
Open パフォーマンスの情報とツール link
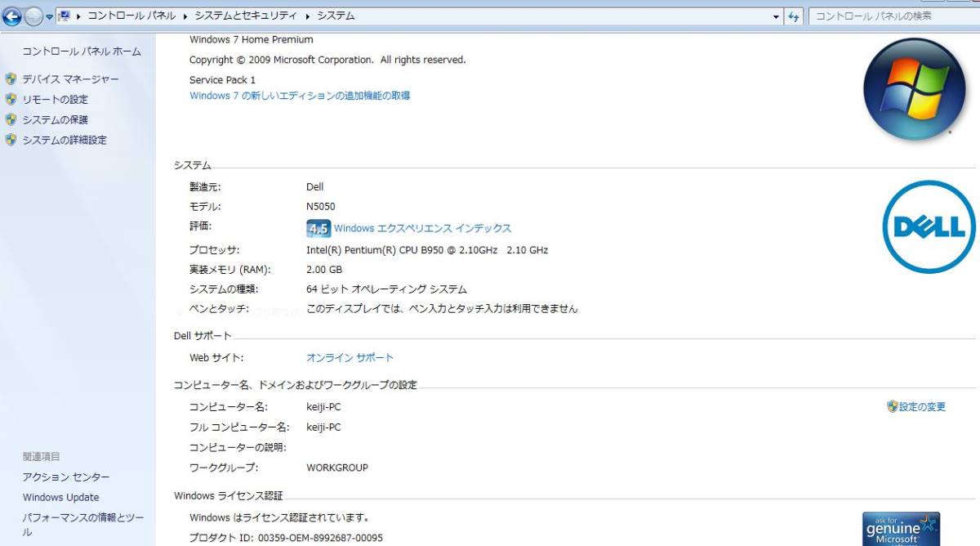83,525
